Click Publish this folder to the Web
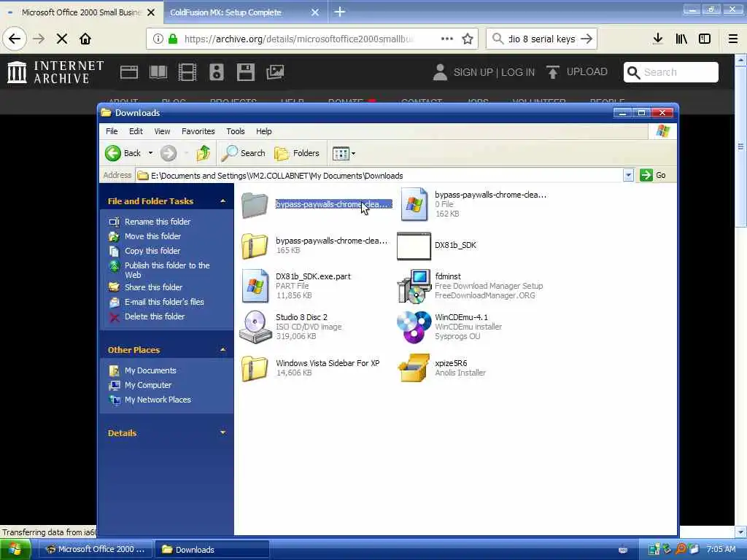The image size is (747, 560). point(167,270)
